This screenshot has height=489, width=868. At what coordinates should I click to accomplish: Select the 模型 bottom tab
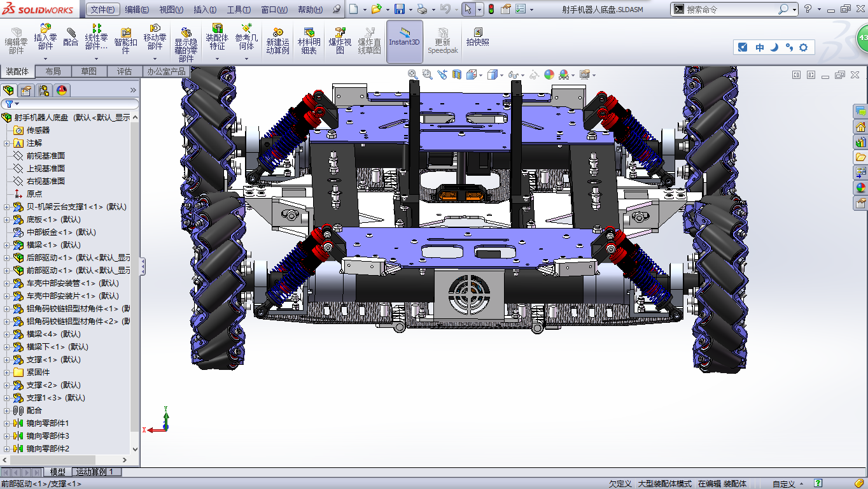tap(57, 472)
